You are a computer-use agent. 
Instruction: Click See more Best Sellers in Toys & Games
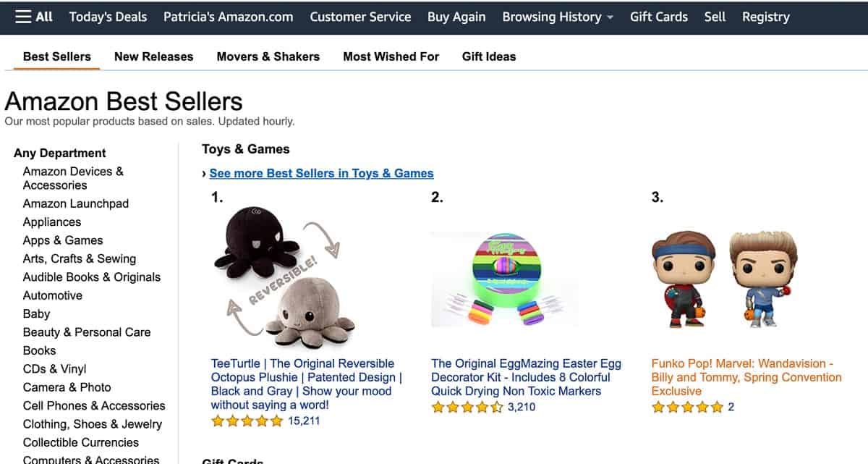coord(321,173)
